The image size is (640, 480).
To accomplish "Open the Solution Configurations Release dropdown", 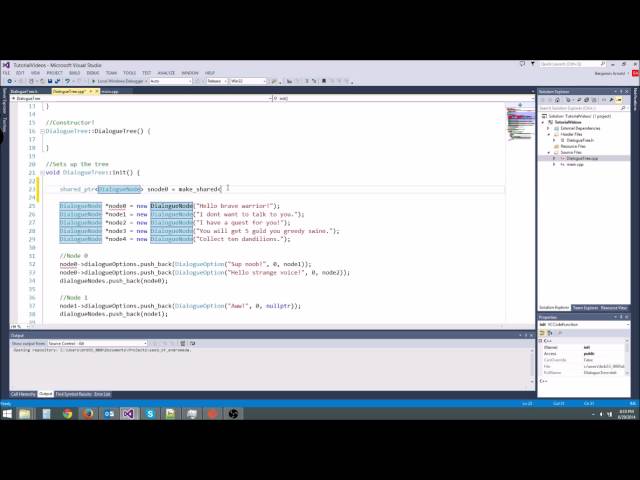I will tap(216, 81).
